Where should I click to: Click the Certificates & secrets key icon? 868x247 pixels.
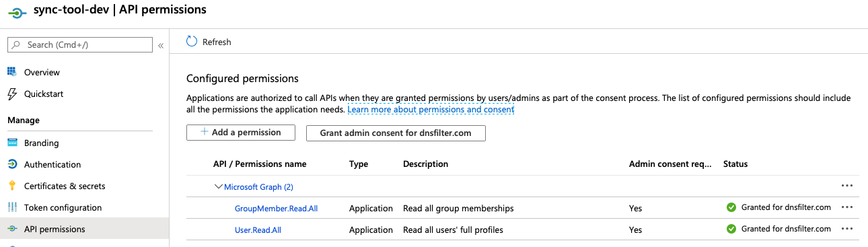(x=11, y=186)
